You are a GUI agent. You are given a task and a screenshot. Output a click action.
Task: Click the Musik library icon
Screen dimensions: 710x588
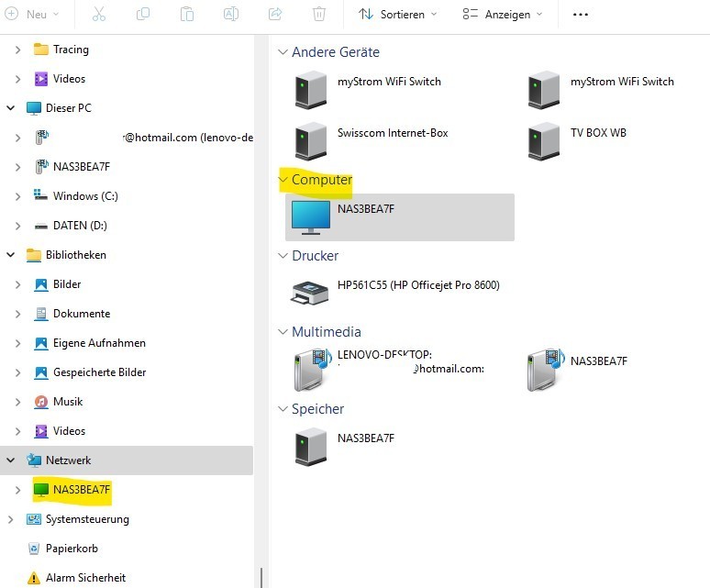[x=40, y=402]
